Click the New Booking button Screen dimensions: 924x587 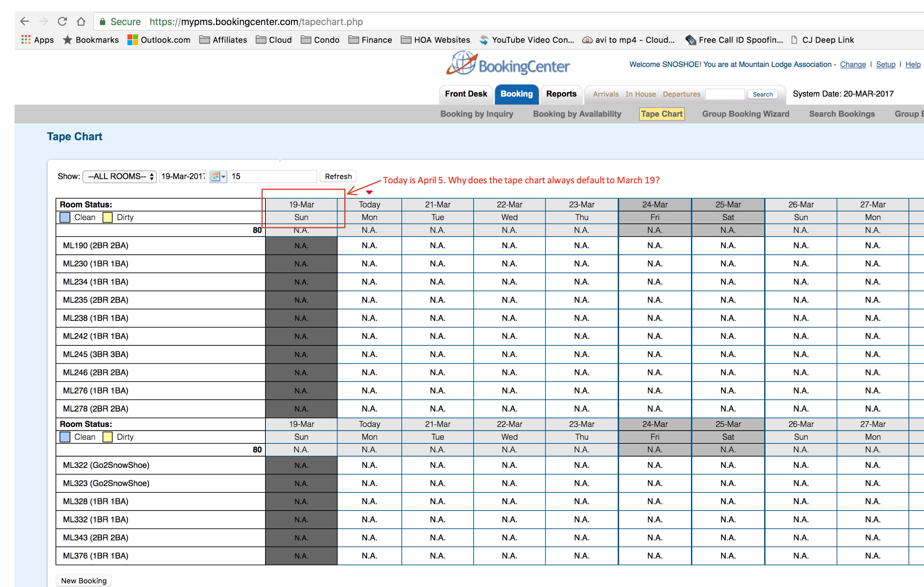(84, 580)
